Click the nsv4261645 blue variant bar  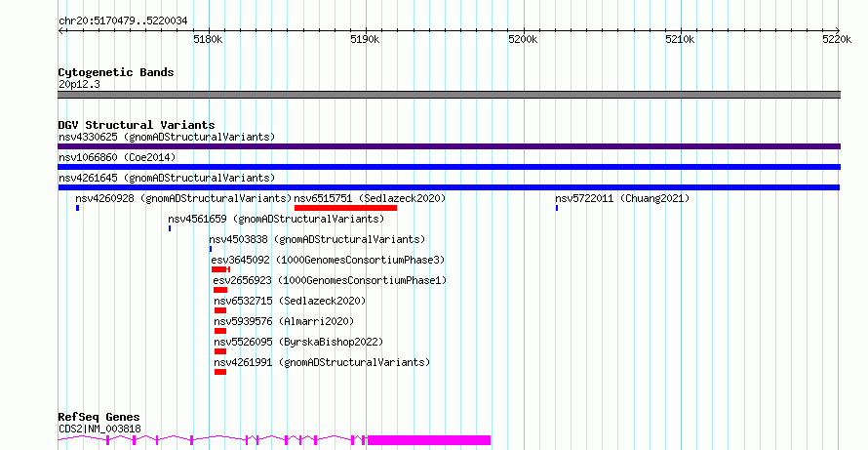click(449, 187)
